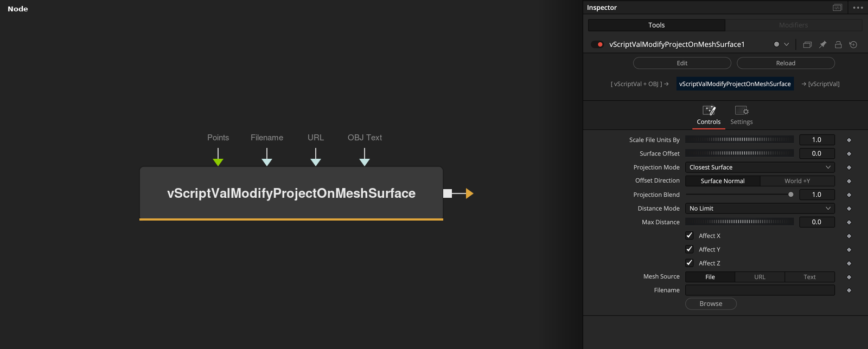The width and height of the screenshot is (868, 349).
Task: Click the Filename text field
Action: (x=760, y=290)
